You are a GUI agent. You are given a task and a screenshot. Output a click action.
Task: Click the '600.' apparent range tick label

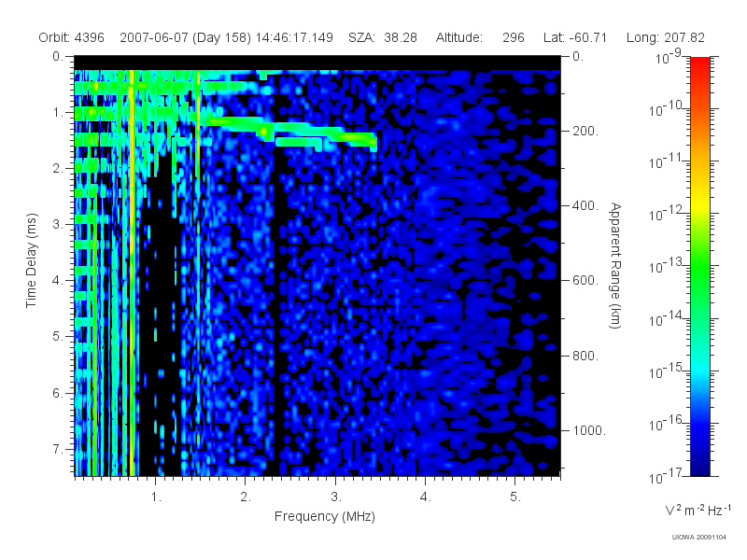(585, 281)
